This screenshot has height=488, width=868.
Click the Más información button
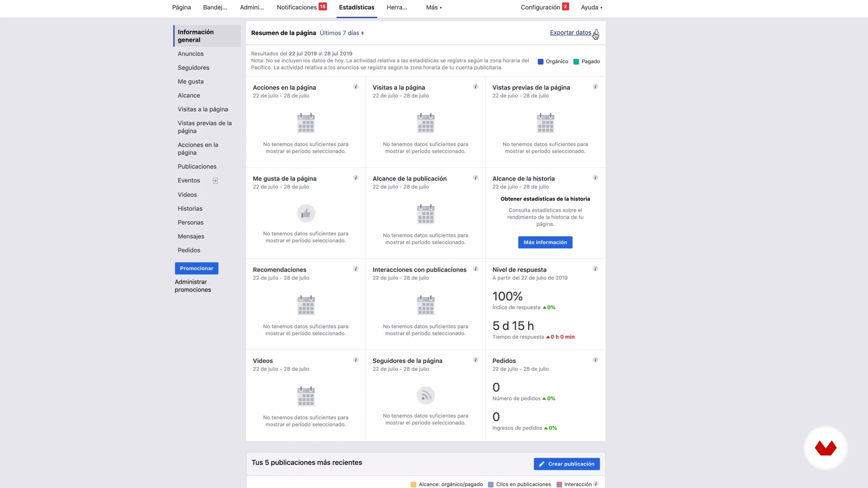[545, 242]
